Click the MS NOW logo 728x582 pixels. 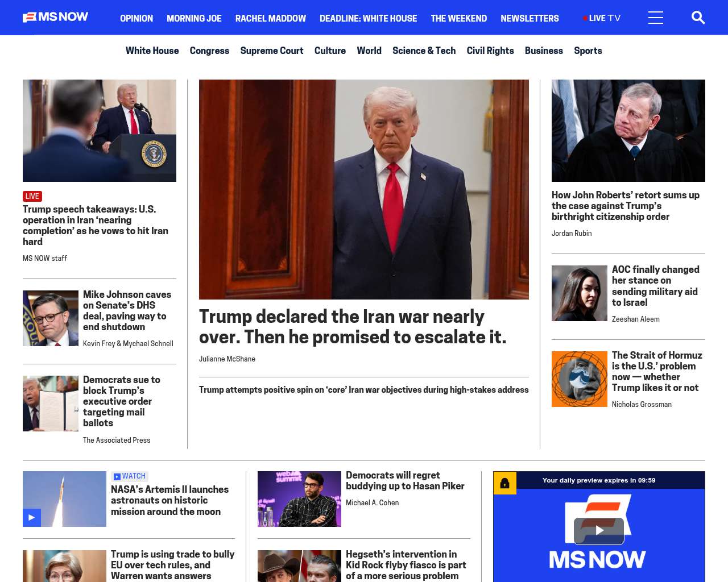click(x=55, y=17)
